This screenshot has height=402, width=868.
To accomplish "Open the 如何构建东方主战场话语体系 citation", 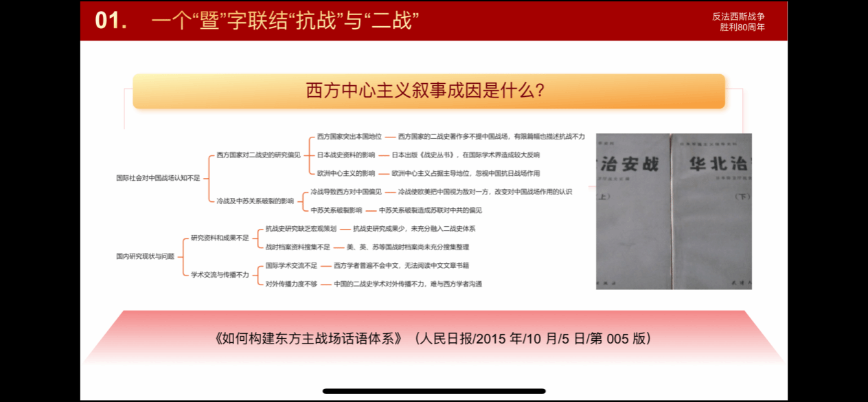I will coord(433,339).
